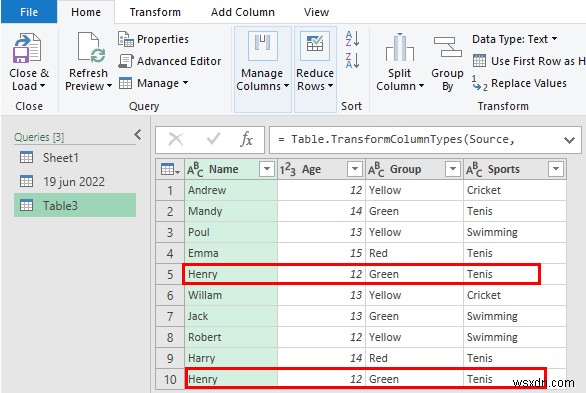Open the Sports column filter dropdown
This screenshot has width=586, height=393.
point(556,169)
